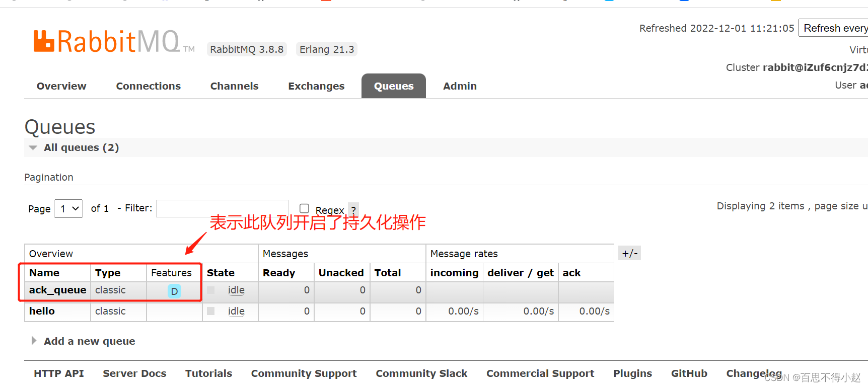Open the Commercial Support link
The width and height of the screenshot is (868, 387).
click(540, 373)
